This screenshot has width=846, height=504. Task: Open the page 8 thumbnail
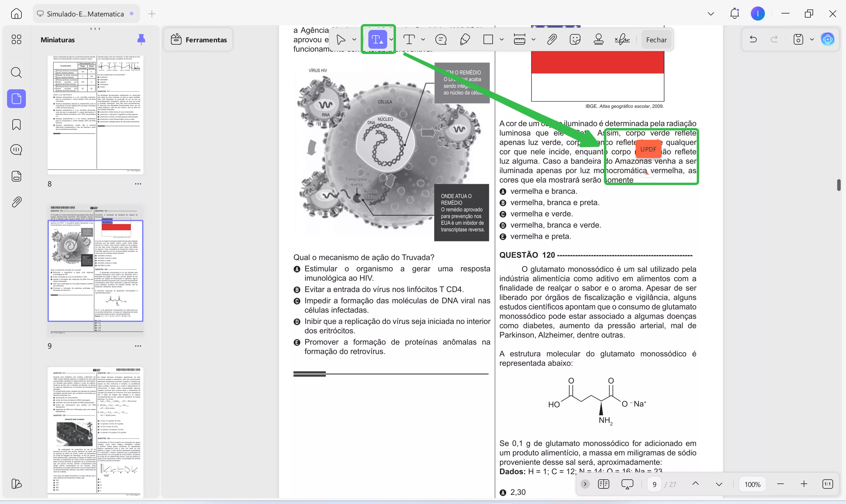[95, 115]
